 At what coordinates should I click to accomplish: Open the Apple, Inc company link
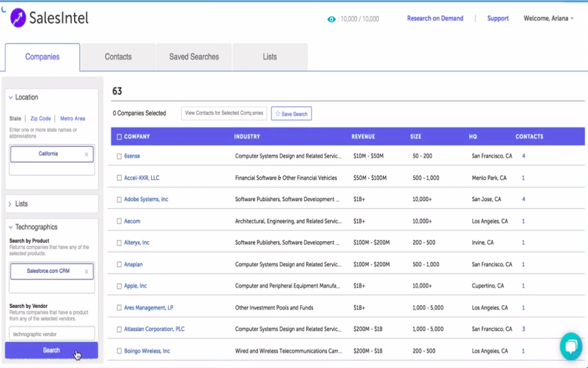pos(135,286)
